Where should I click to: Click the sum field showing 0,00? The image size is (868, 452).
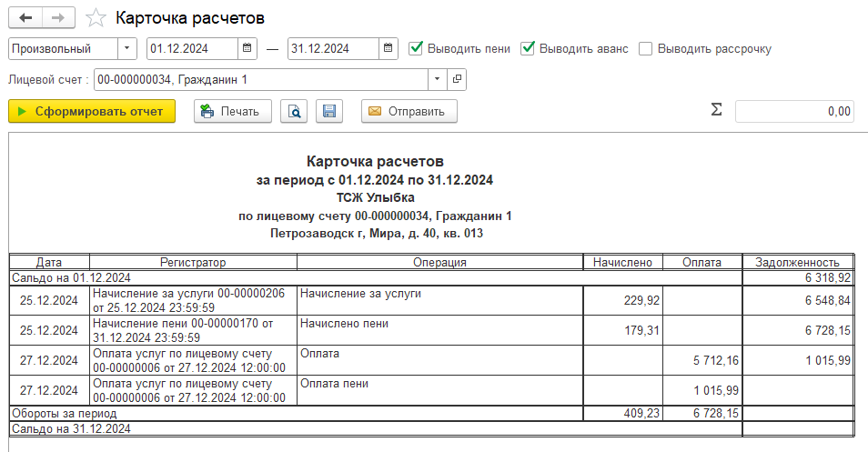coord(794,111)
